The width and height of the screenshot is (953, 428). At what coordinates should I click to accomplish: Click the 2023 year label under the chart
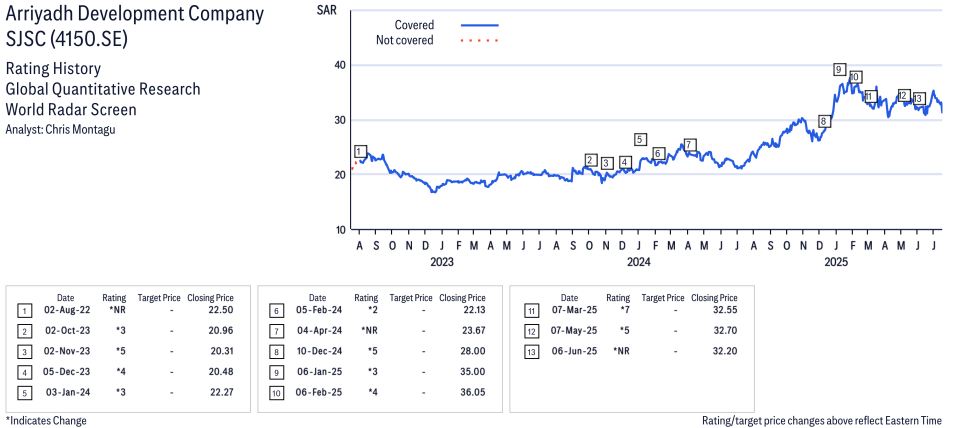(441, 262)
